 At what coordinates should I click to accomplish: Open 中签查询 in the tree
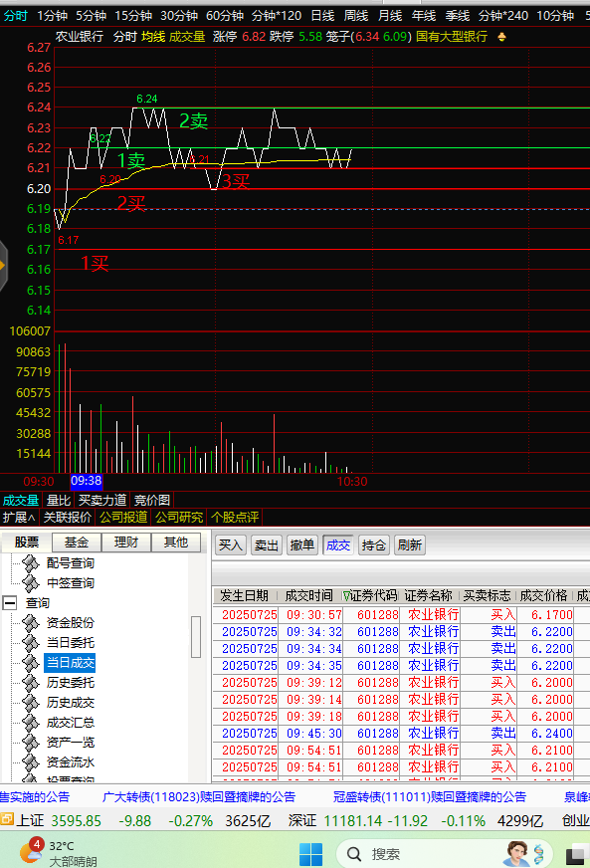point(71,583)
